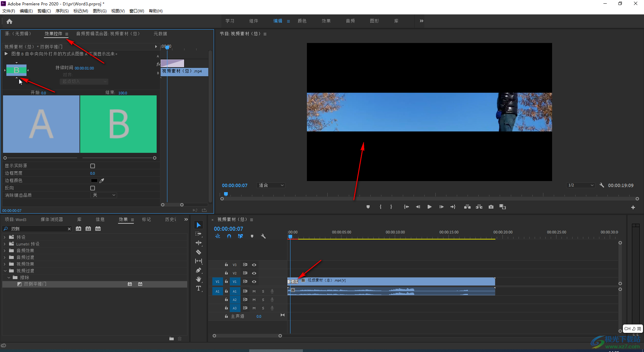This screenshot has height=352, width=644.
Task: Select the Hand tool
Action: [199, 279]
